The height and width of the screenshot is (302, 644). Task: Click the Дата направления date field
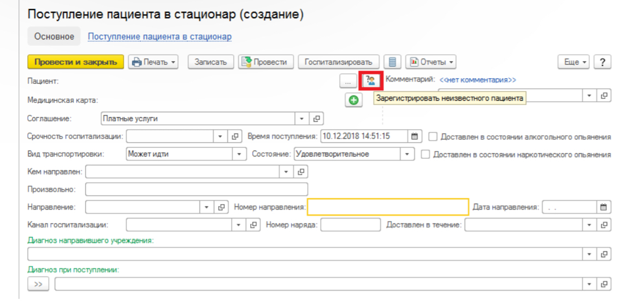[x=570, y=207]
